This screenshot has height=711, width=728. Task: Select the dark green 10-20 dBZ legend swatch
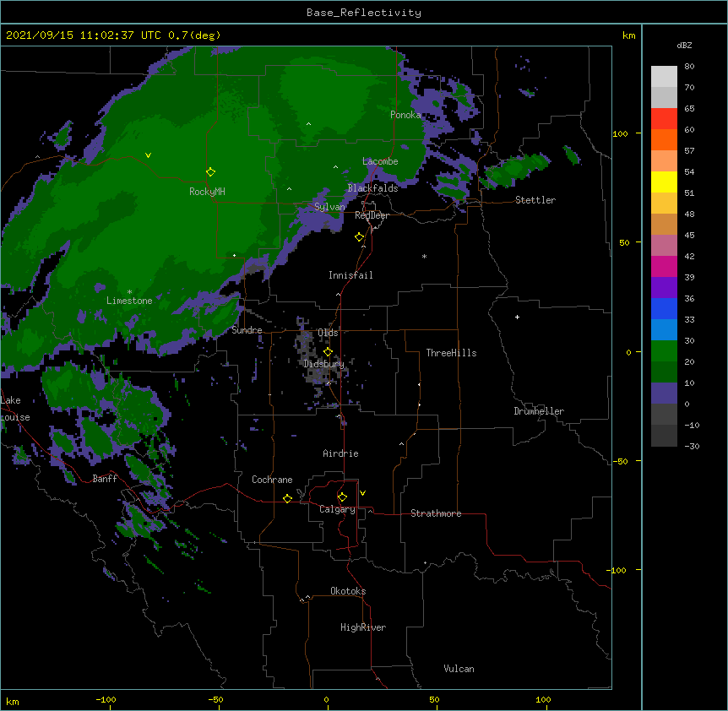pos(664,372)
